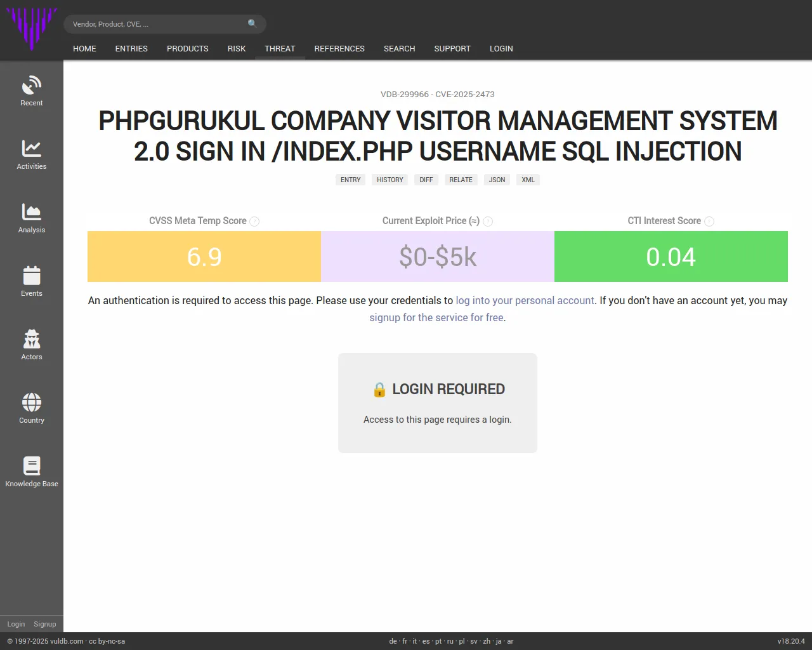
Task: Click the cc by-nc-sa license link
Action: [107, 641]
